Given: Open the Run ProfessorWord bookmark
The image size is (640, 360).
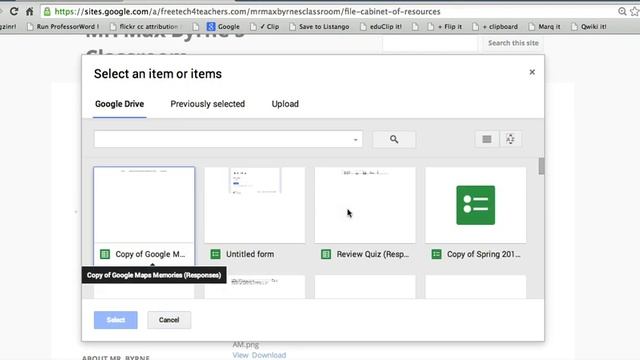Looking at the screenshot, I should pyautogui.click(x=63, y=27).
